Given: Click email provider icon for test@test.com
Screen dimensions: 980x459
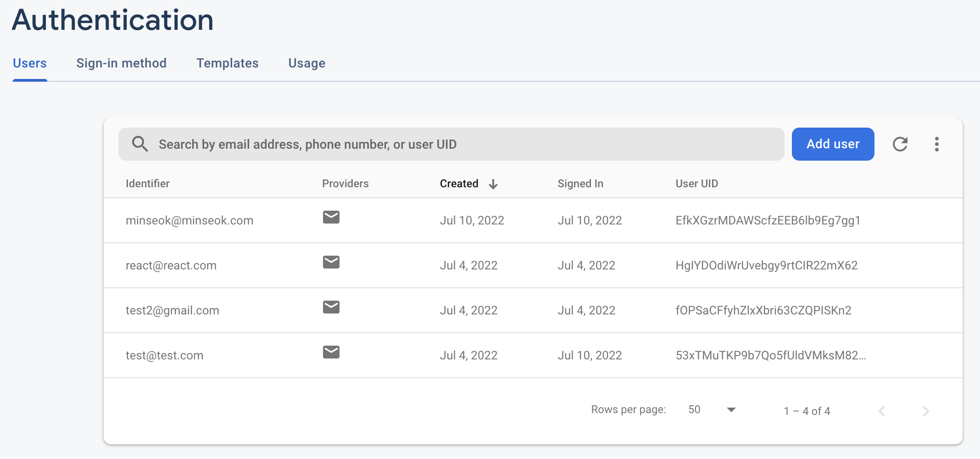Looking at the screenshot, I should [331, 352].
